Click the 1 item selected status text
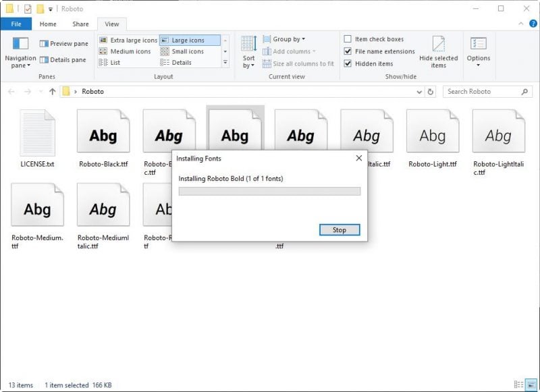The height and width of the screenshot is (392, 540). point(66,385)
